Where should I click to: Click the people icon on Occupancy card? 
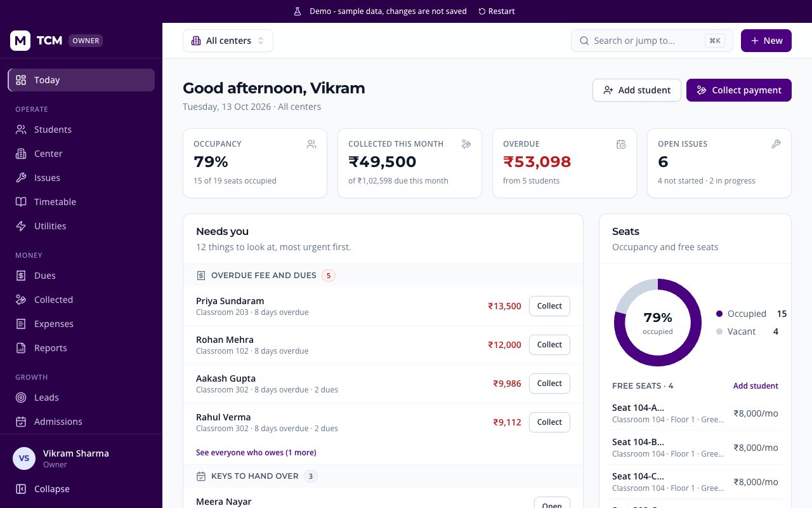pyautogui.click(x=311, y=144)
